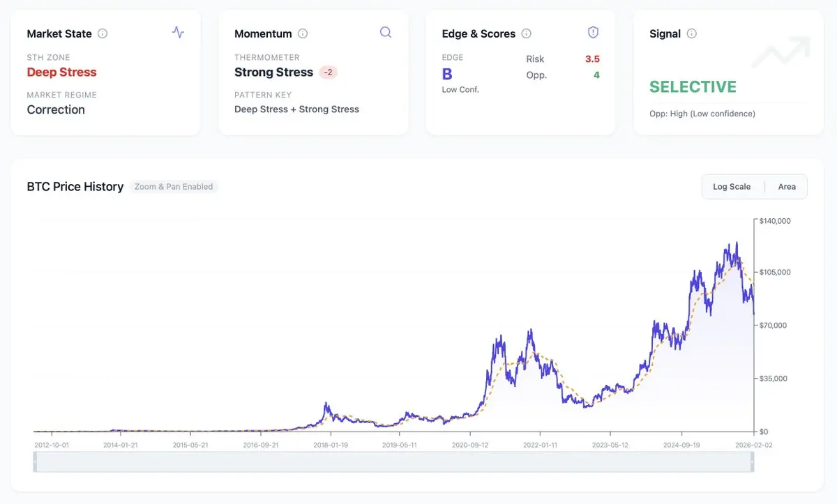Click the BTC Price History title
Image resolution: width=837 pixels, height=504 pixels.
coord(75,187)
